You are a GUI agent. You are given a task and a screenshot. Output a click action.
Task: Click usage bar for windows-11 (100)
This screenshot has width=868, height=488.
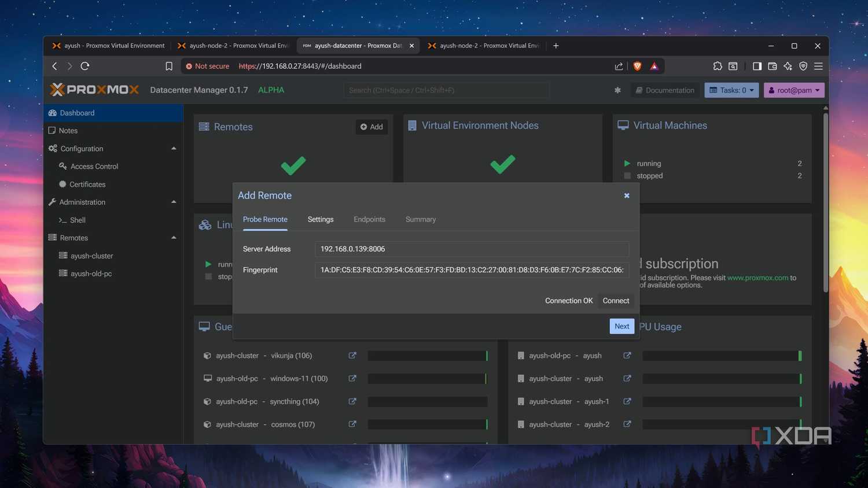[x=428, y=378]
